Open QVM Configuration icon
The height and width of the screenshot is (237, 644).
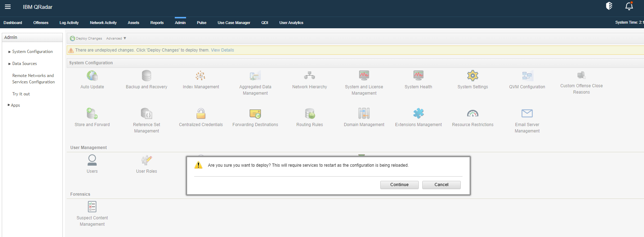click(527, 76)
